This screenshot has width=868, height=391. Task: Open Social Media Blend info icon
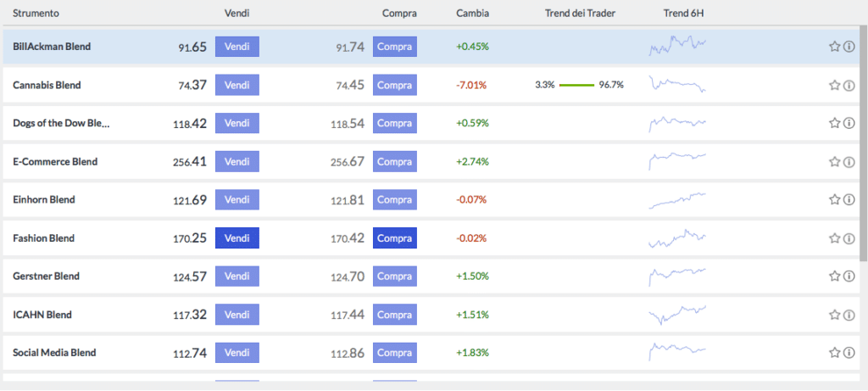coord(849,352)
